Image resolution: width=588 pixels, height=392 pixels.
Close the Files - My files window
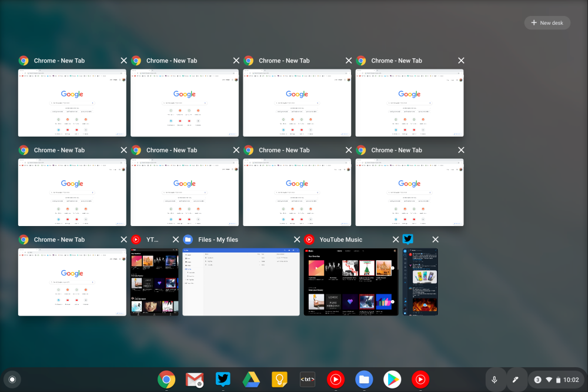[297, 240]
